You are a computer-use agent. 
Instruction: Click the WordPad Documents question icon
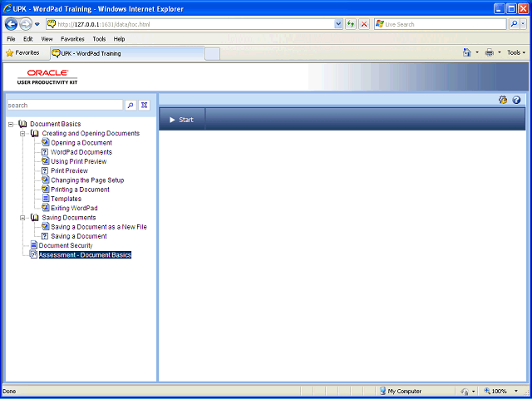click(x=45, y=152)
